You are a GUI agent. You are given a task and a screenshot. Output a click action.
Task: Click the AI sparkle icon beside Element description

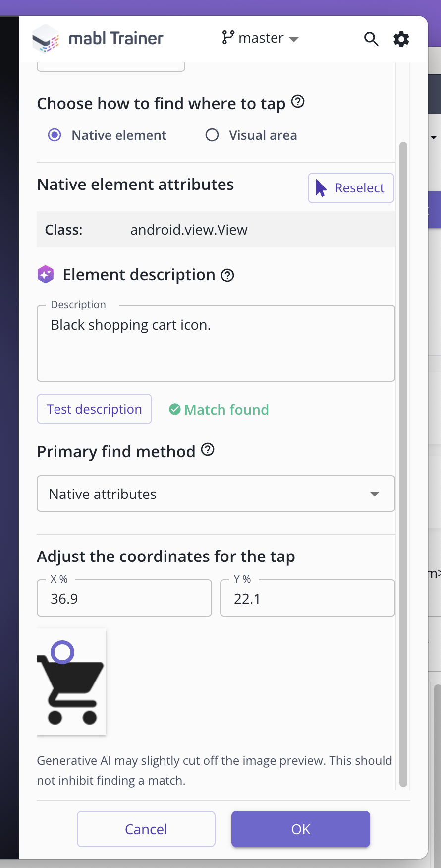coord(45,274)
